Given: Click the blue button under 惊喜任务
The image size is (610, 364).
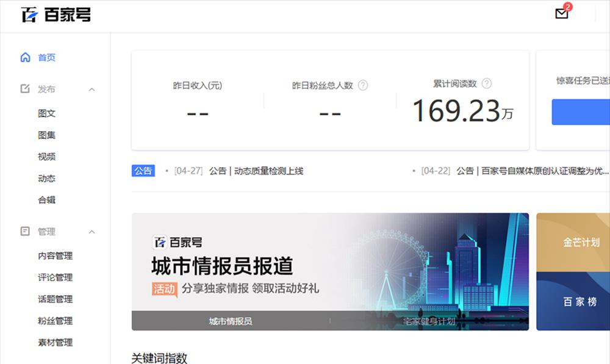Looking at the screenshot, I should point(581,112).
